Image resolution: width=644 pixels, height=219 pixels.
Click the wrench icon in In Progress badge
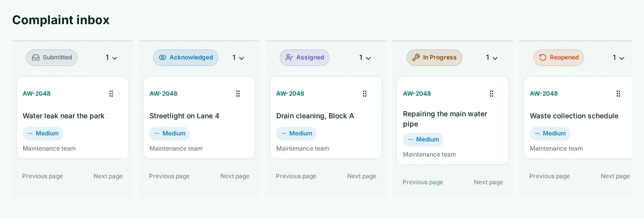click(x=416, y=57)
